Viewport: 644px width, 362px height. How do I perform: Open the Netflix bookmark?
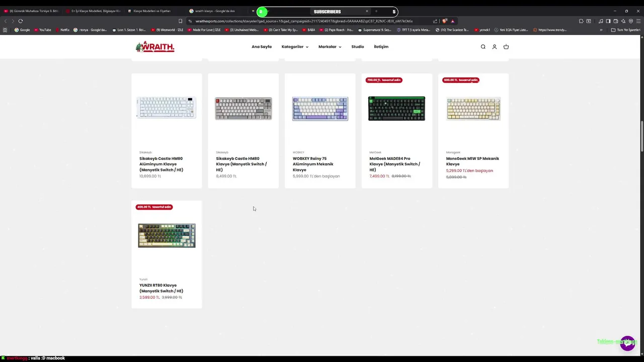coord(62,30)
